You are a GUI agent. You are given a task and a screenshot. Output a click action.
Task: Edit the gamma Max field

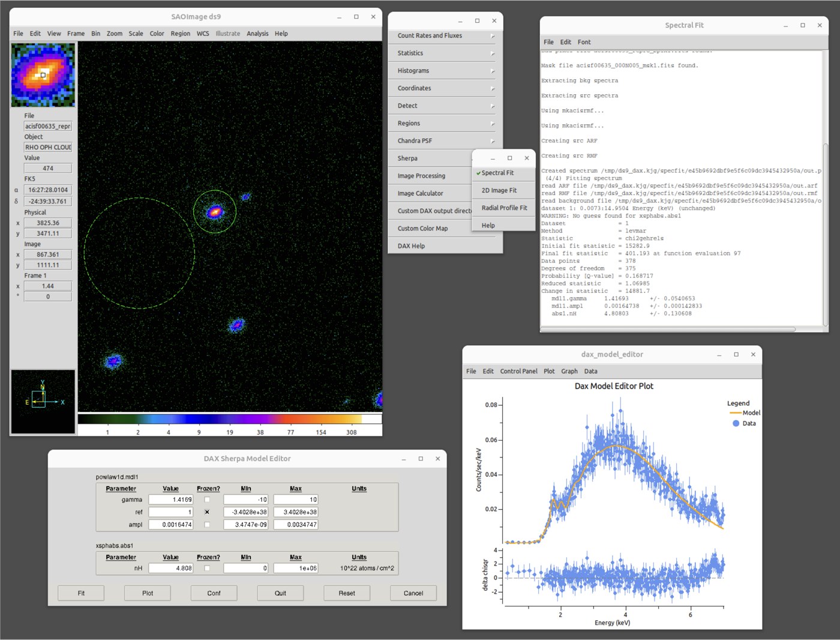click(296, 500)
